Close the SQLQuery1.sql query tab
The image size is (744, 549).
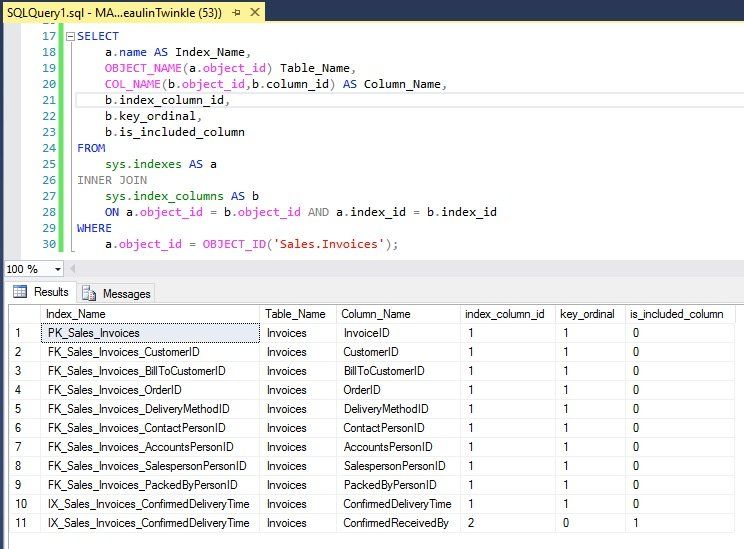pyautogui.click(x=255, y=12)
